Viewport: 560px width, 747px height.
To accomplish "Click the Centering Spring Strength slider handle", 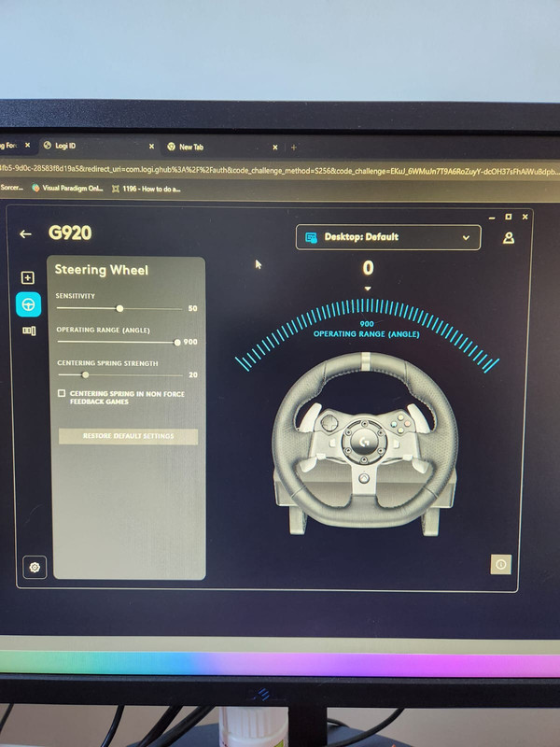I will click(85, 375).
